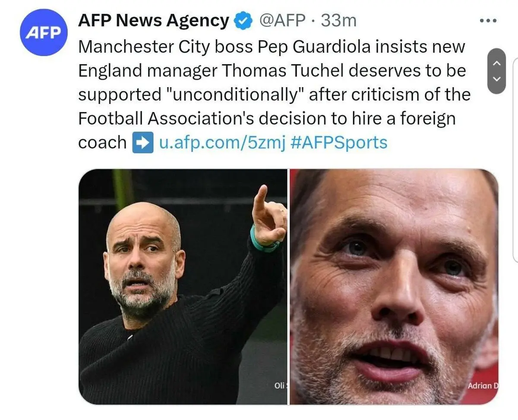Open the @AFP handle
The width and height of the screenshot is (518, 420).
tap(282, 20)
